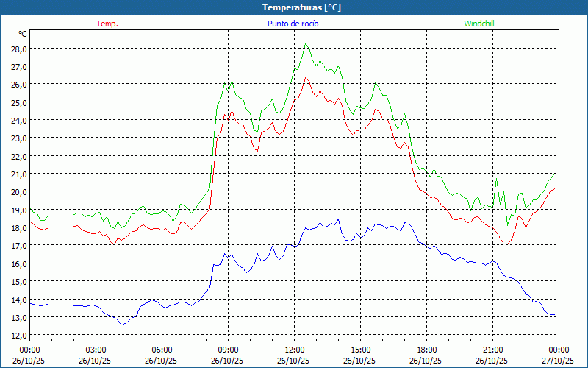Click the 12,0 y-axis label at bottom

[x=18, y=336]
